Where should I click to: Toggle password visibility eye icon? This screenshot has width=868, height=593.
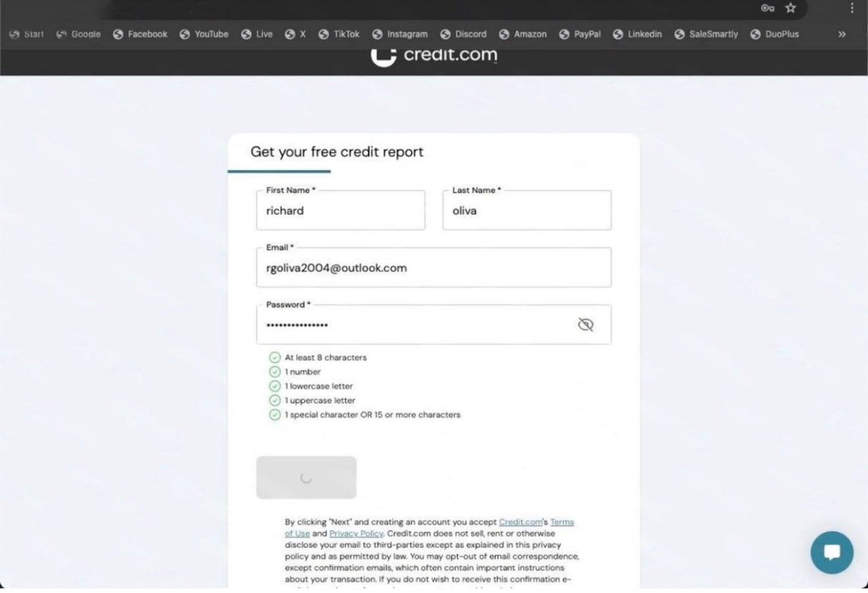click(x=585, y=325)
